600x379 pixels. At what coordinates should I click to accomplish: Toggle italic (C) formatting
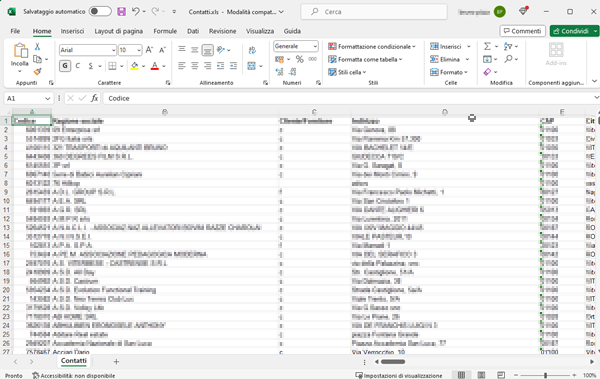point(78,66)
